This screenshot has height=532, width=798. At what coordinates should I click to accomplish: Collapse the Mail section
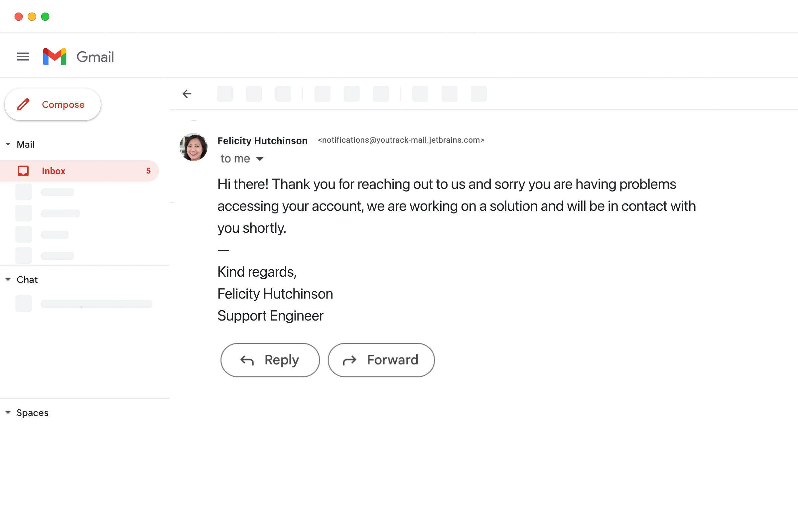click(x=8, y=144)
